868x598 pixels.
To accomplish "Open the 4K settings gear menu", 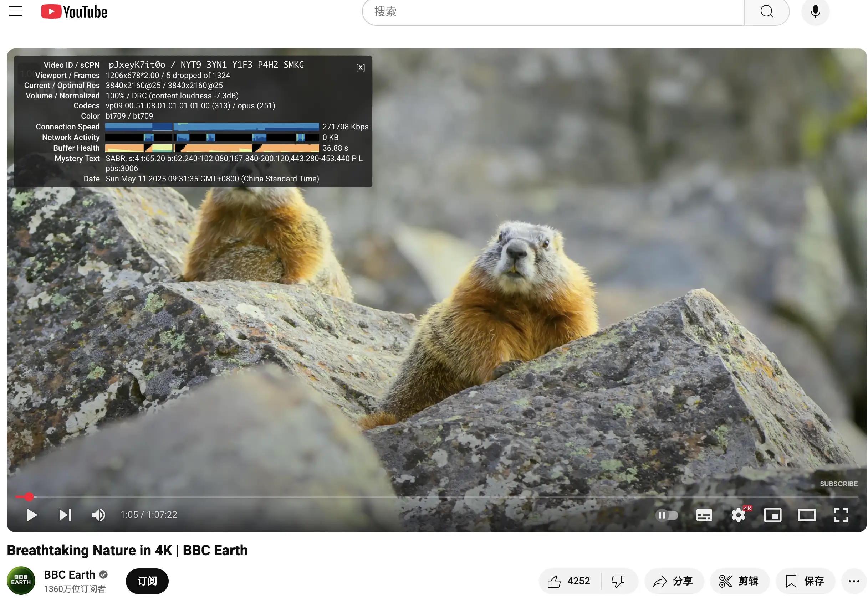I will click(x=739, y=515).
